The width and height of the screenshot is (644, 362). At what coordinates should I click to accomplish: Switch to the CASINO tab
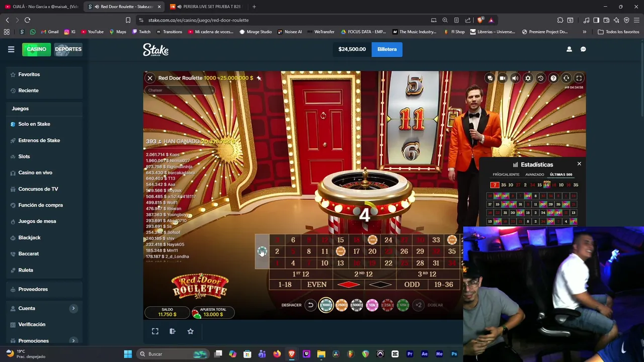(x=36, y=49)
